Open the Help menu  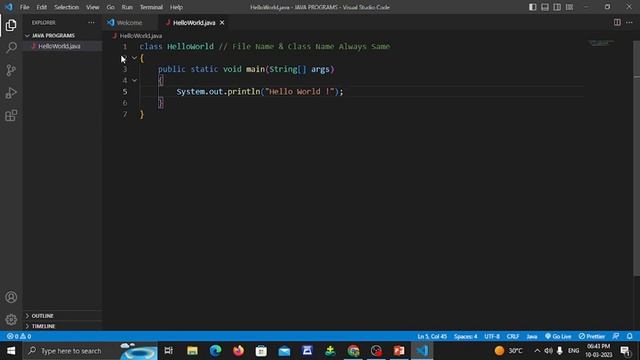click(176, 7)
